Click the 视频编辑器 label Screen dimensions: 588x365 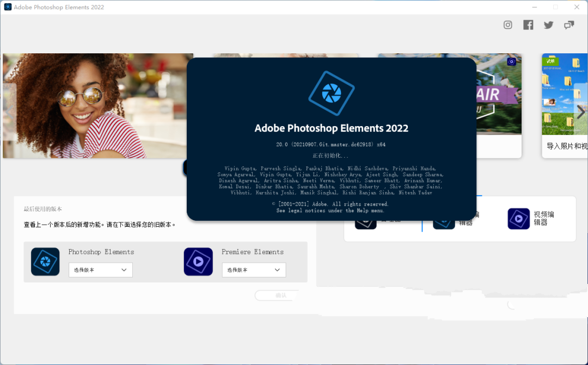click(544, 218)
